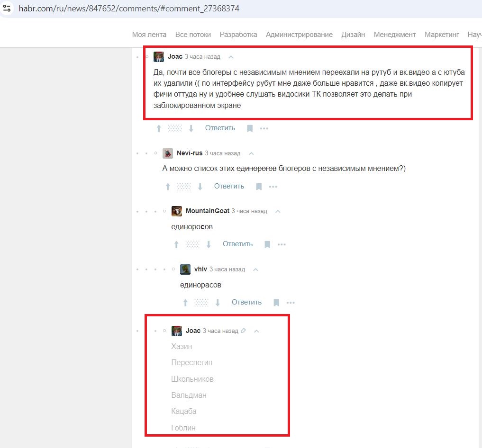Image resolution: width=482 pixels, height=448 pixels.
Task: Collapse Joac's top comment thread
Action: point(231,57)
